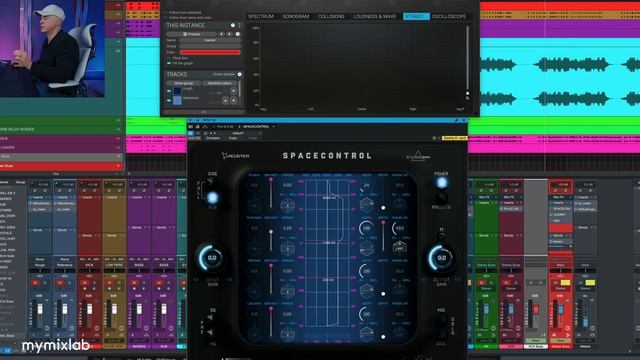Open the LOUDNESS & WAVE tab

point(374,16)
